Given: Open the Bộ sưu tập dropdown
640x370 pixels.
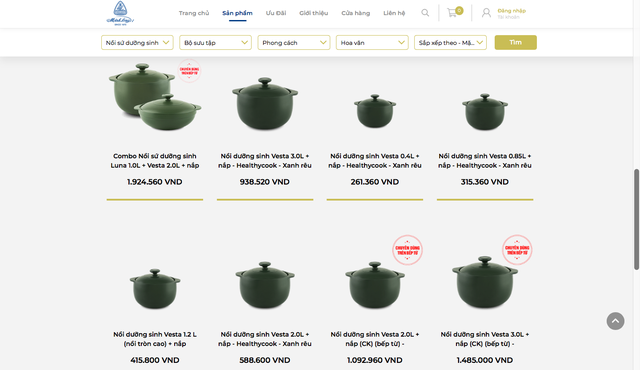Looking at the screenshot, I should click(x=216, y=42).
